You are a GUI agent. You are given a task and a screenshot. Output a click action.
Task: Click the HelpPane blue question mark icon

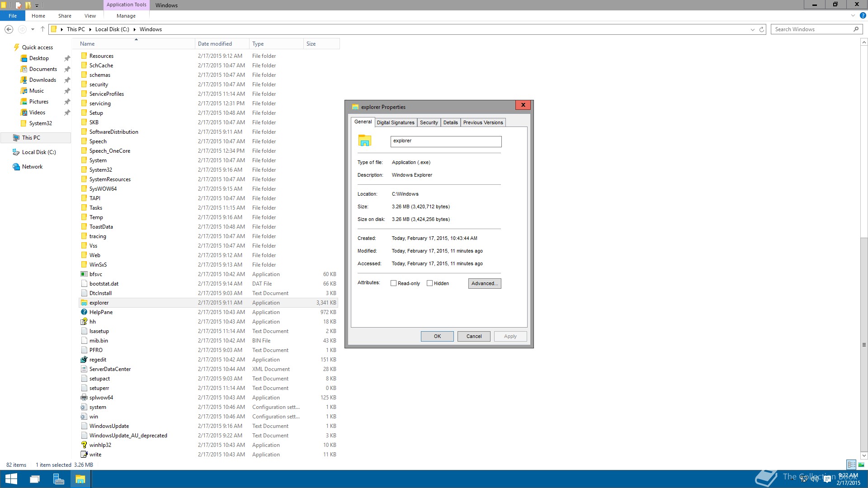pos(84,312)
